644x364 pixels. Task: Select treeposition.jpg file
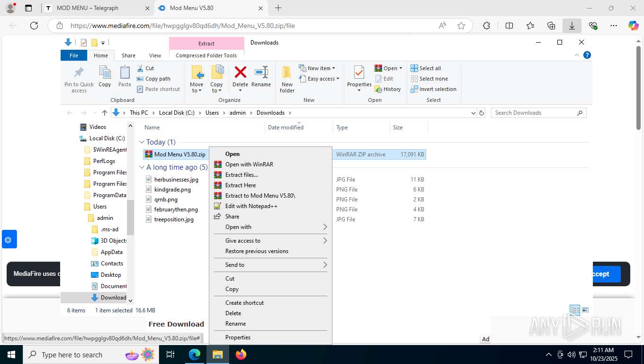point(174,219)
